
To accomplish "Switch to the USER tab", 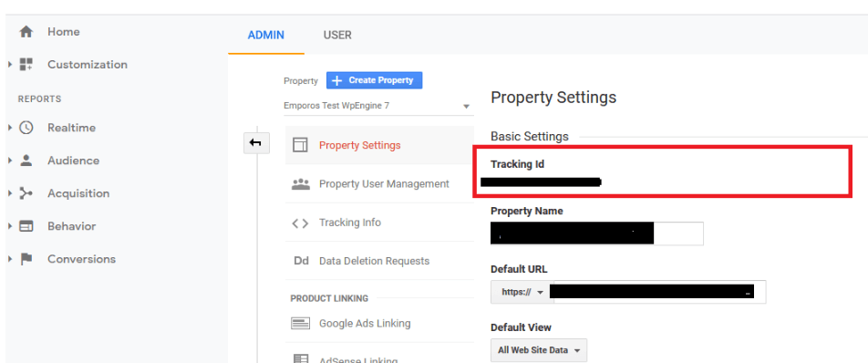I will (337, 36).
